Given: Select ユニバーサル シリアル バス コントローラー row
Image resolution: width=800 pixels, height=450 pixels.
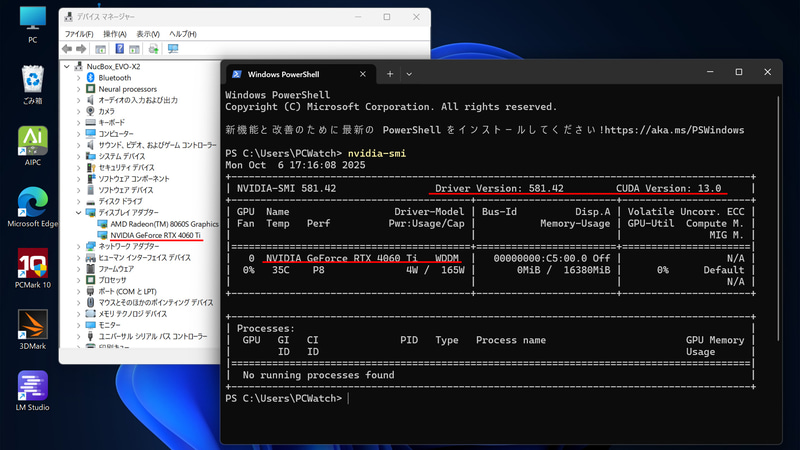Looking at the screenshot, I should (153, 336).
